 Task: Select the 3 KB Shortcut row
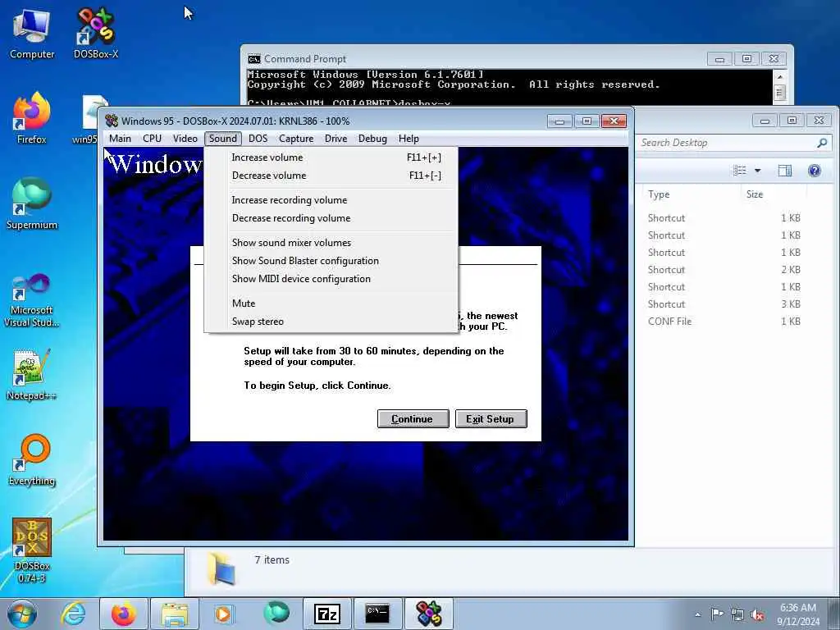pos(724,304)
